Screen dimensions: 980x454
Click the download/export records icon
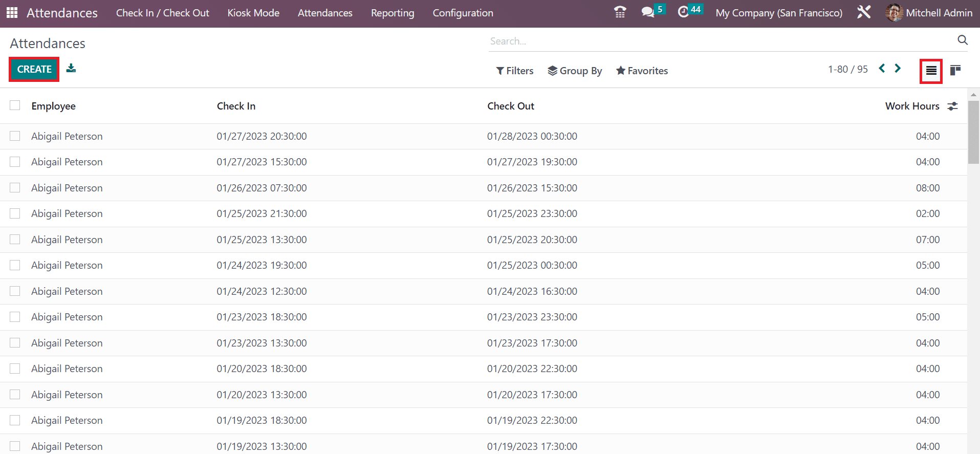[71, 69]
